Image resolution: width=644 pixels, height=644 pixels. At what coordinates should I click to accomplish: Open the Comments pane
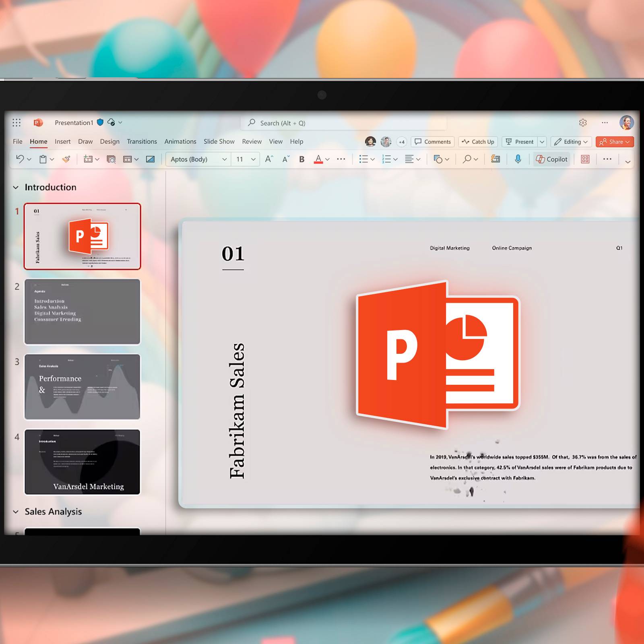[433, 142]
